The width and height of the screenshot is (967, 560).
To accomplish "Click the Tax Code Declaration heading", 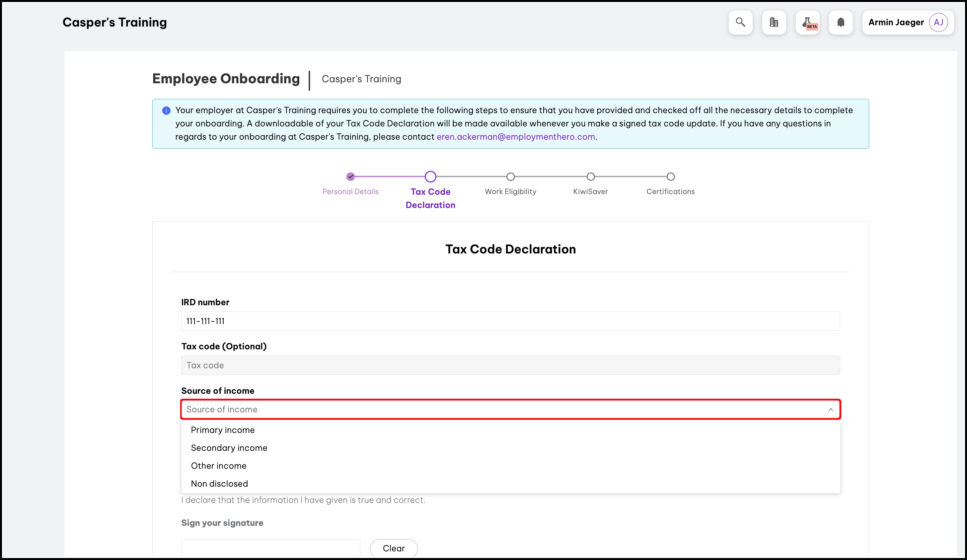I will (510, 249).
